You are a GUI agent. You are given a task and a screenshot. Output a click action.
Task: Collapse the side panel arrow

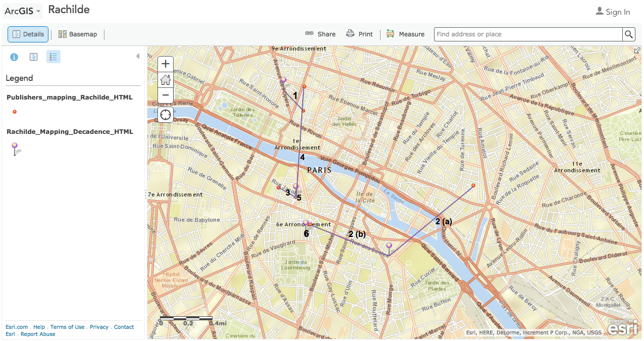click(137, 57)
